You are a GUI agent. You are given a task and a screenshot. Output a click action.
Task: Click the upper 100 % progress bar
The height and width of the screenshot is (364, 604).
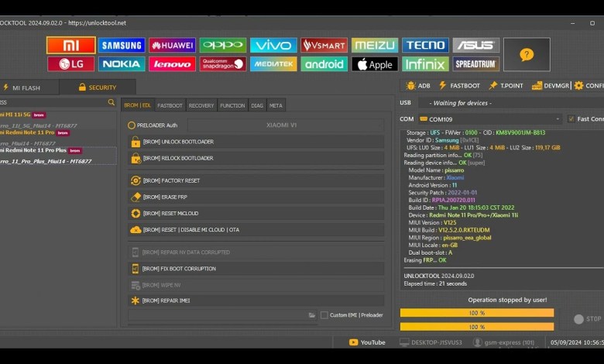point(477,313)
